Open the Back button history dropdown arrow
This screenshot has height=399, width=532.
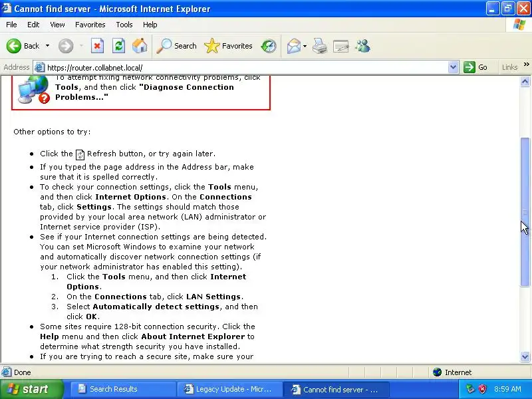[47, 46]
